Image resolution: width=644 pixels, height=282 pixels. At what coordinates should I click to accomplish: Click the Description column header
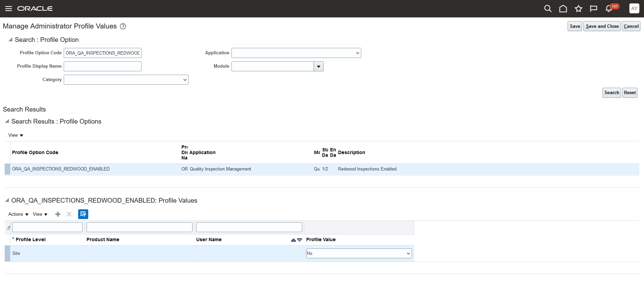click(352, 152)
